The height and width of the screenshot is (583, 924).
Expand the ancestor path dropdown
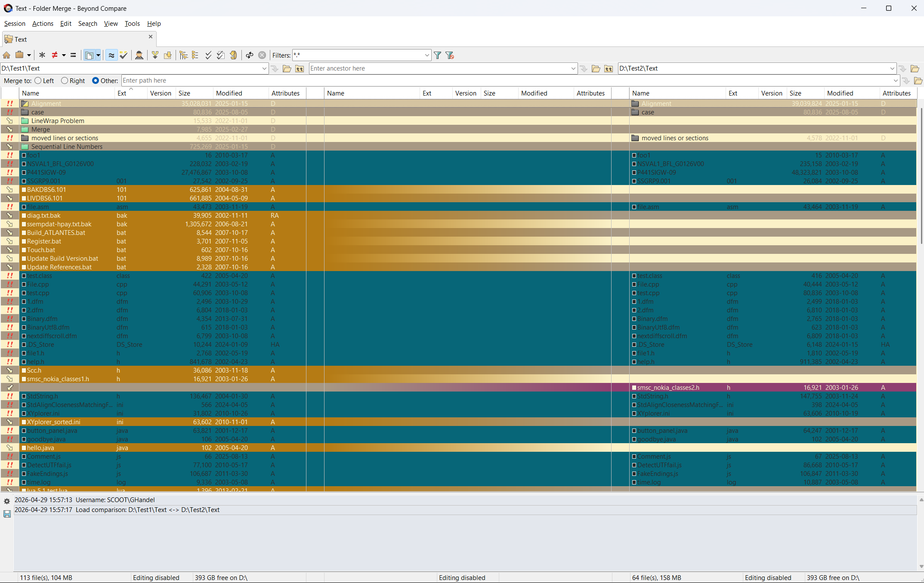click(573, 68)
